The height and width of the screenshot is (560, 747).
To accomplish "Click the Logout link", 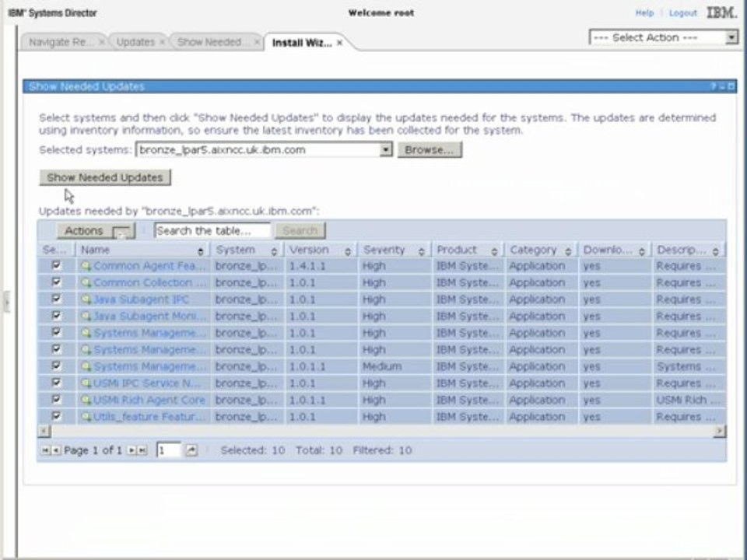I will click(x=682, y=13).
